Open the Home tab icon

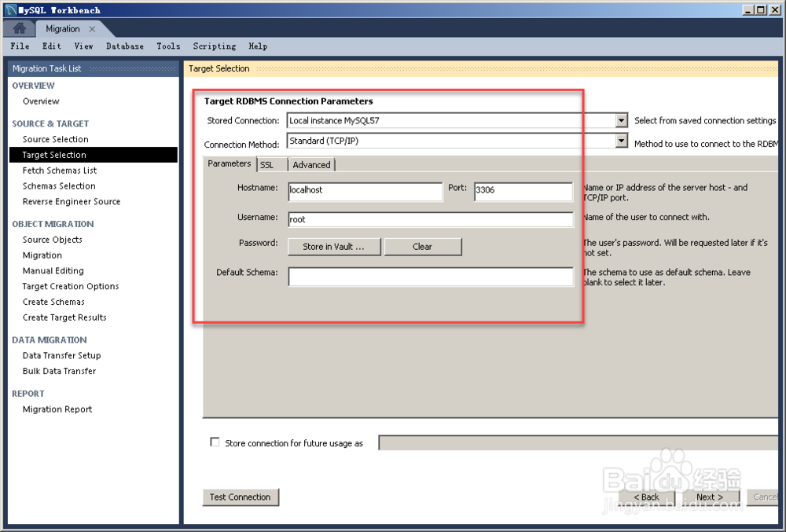(x=19, y=28)
